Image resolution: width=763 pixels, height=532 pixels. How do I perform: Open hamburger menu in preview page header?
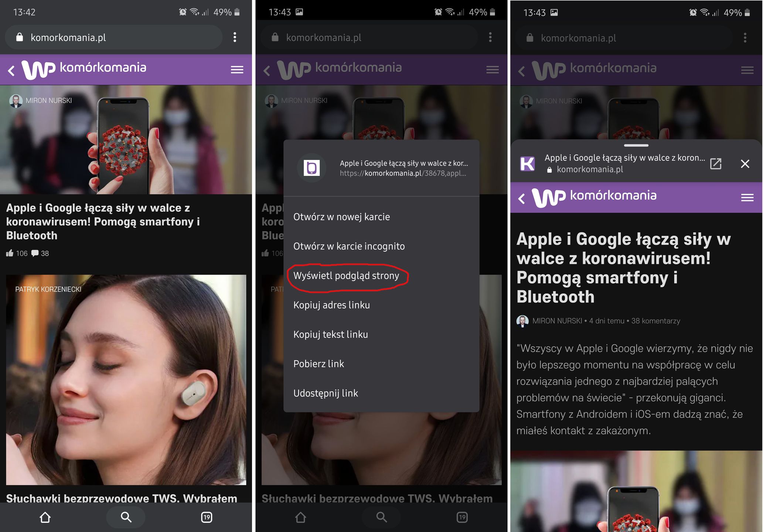coord(747,198)
